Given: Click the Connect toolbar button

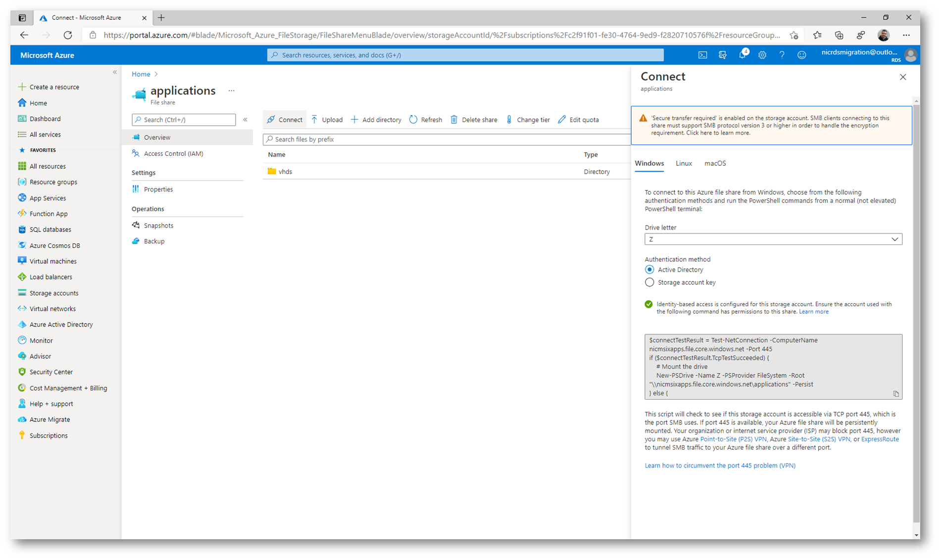Looking at the screenshot, I should pos(285,120).
